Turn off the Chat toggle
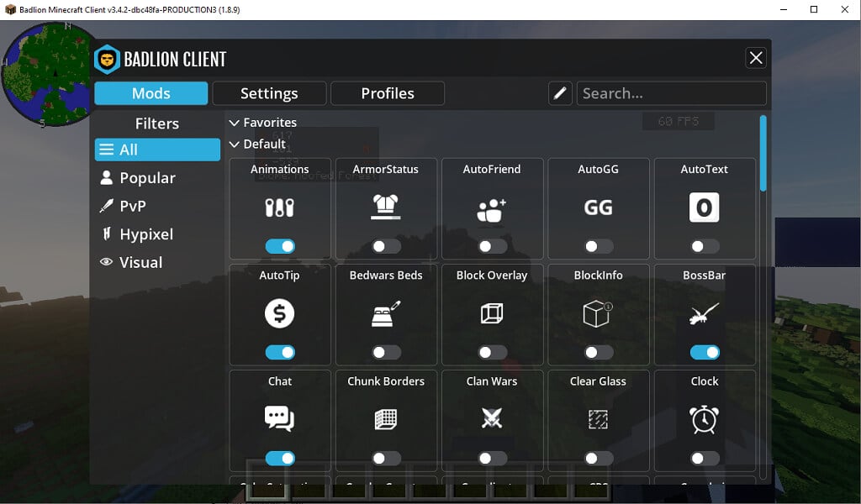The image size is (861, 504). pos(280,458)
